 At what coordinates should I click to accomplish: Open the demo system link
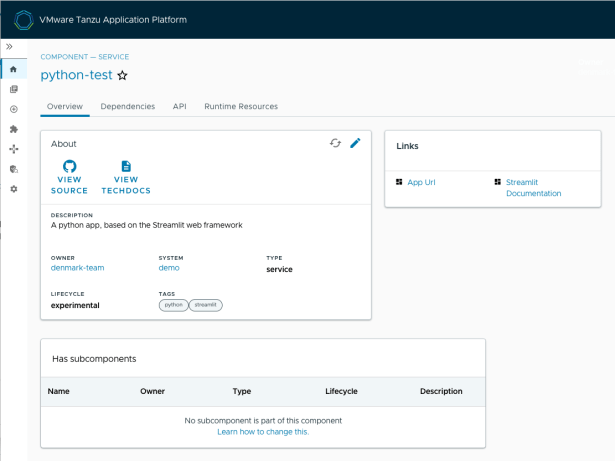click(x=169, y=268)
